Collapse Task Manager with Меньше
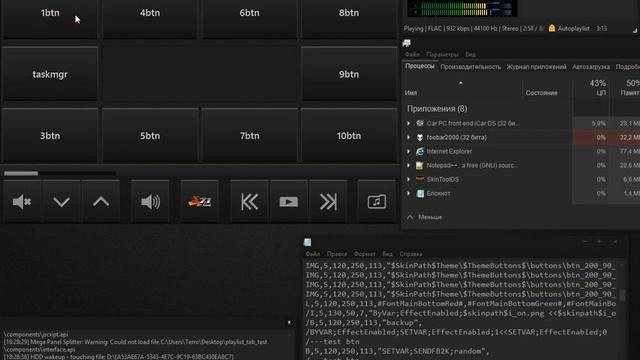The image size is (640, 360). [x=424, y=217]
